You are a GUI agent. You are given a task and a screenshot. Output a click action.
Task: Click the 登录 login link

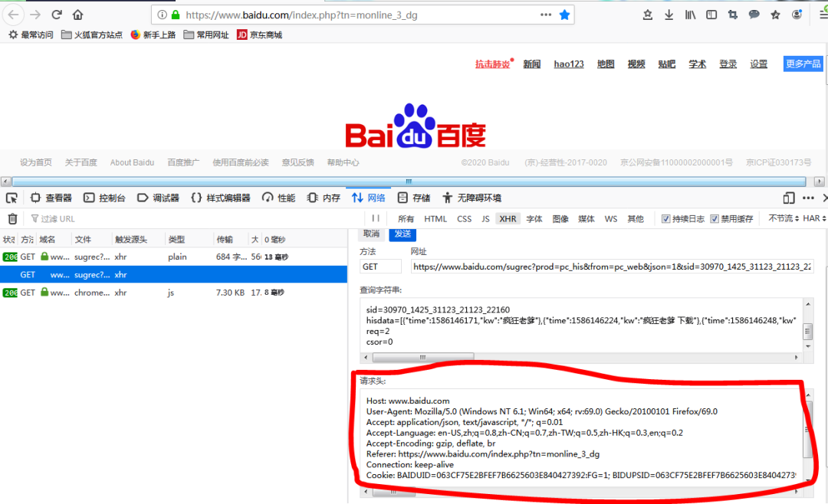pyautogui.click(x=728, y=64)
